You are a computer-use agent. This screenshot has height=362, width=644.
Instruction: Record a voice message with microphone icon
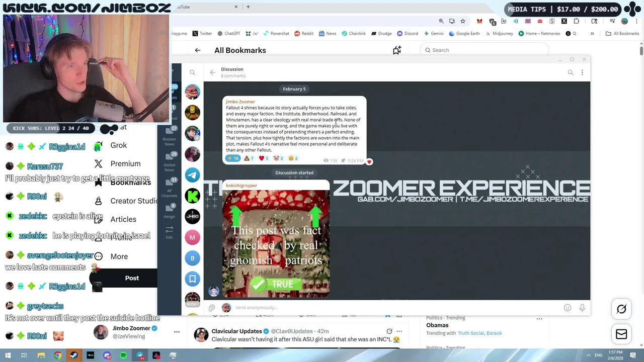[582, 308]
